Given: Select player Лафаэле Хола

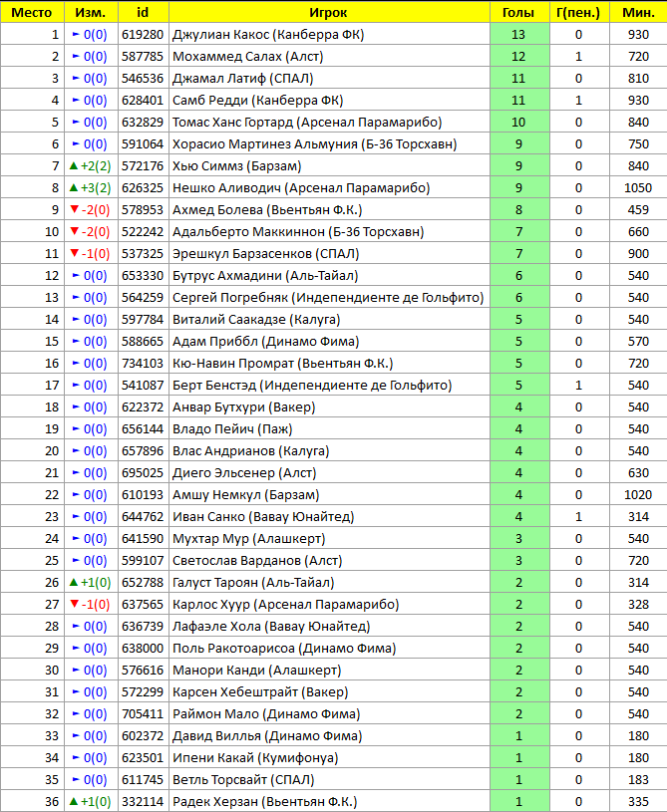Looking at the screenshot, I should [271, 627].
